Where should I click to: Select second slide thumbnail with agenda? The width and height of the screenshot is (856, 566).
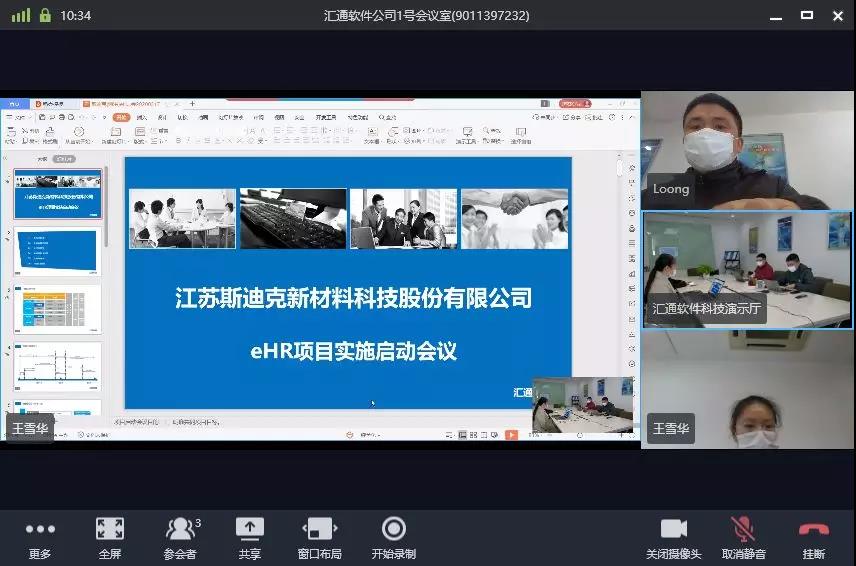(58, 251)
